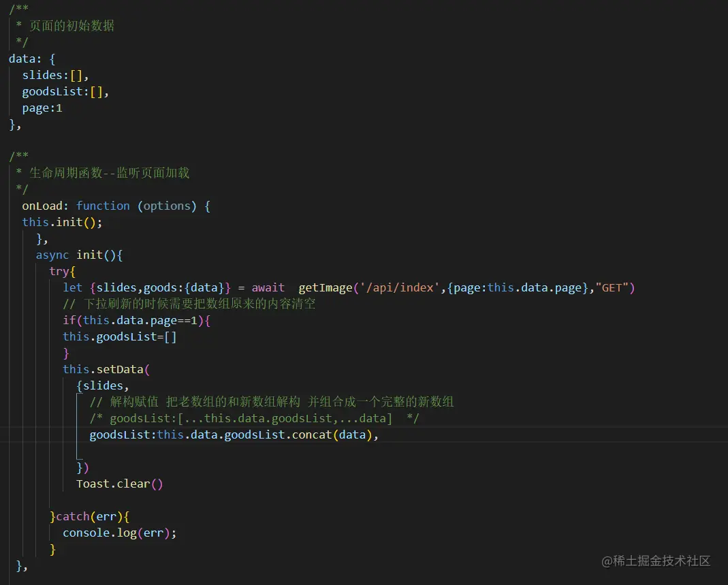This screenshot has width=728, height=585.
Task: Click the 'async' keyword
Action: tap(52, 255)
